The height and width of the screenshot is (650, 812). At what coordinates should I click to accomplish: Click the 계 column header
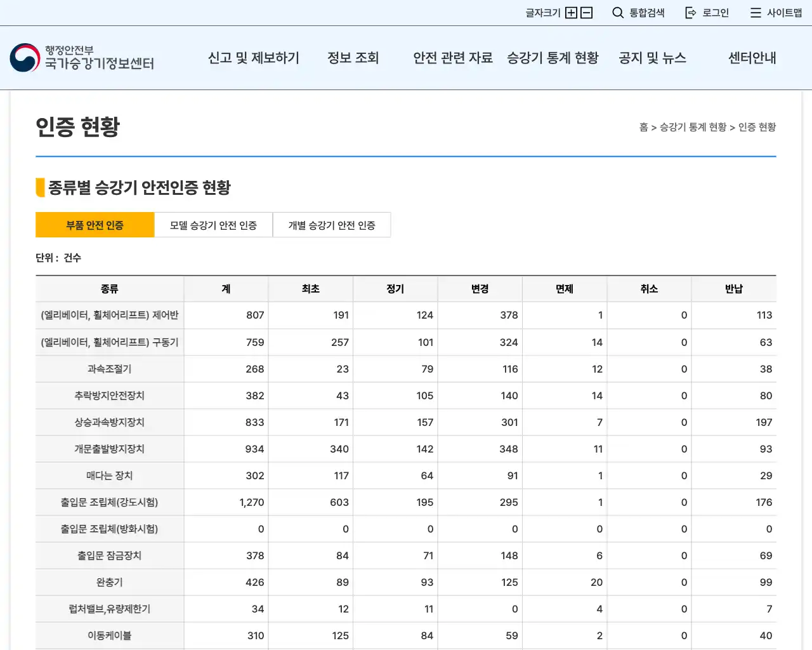pyautogui.click(x=226, y=289)
